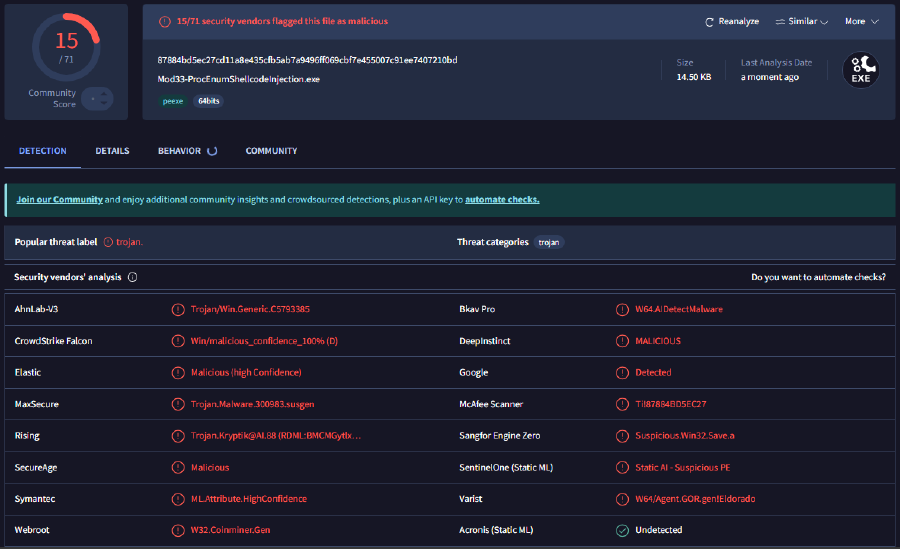Follow the Join our Community link

60,199
